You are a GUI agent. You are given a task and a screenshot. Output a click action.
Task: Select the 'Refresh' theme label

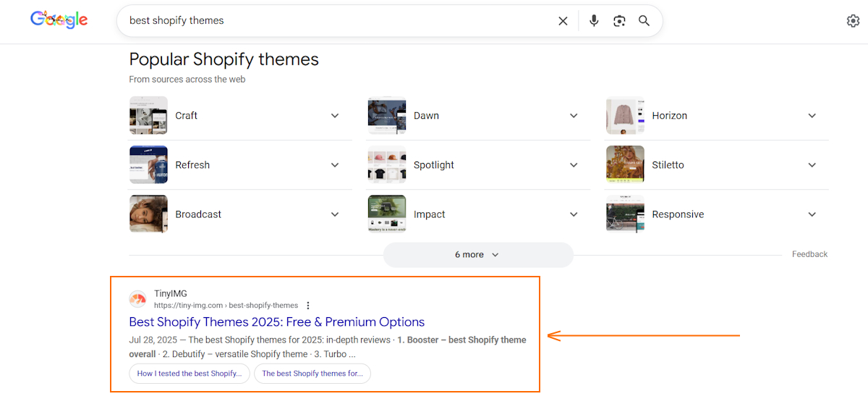coord(192,165)
